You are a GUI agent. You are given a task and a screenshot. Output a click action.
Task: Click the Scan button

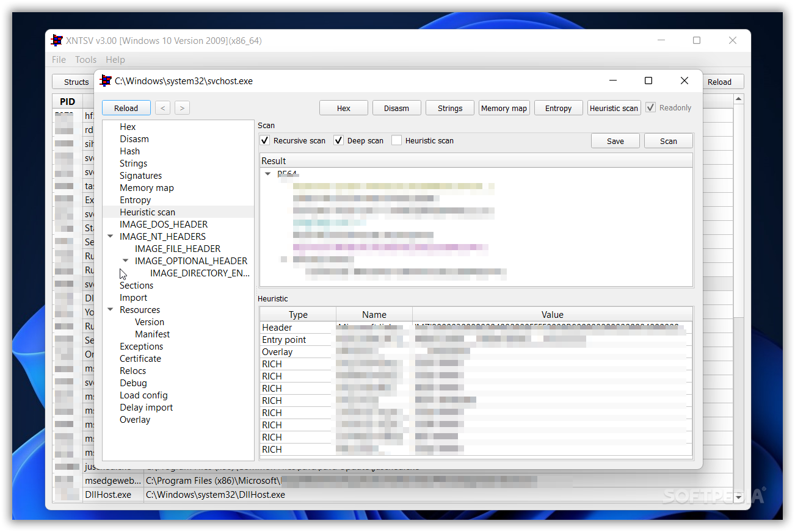click(669, 141)
